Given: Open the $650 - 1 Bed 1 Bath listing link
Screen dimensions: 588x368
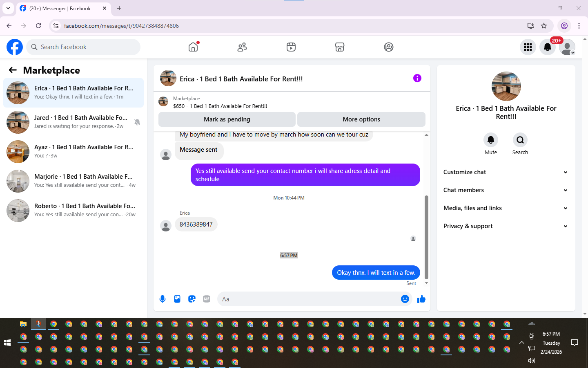Looking at the screenshot, I should click(x=220, y=106).
